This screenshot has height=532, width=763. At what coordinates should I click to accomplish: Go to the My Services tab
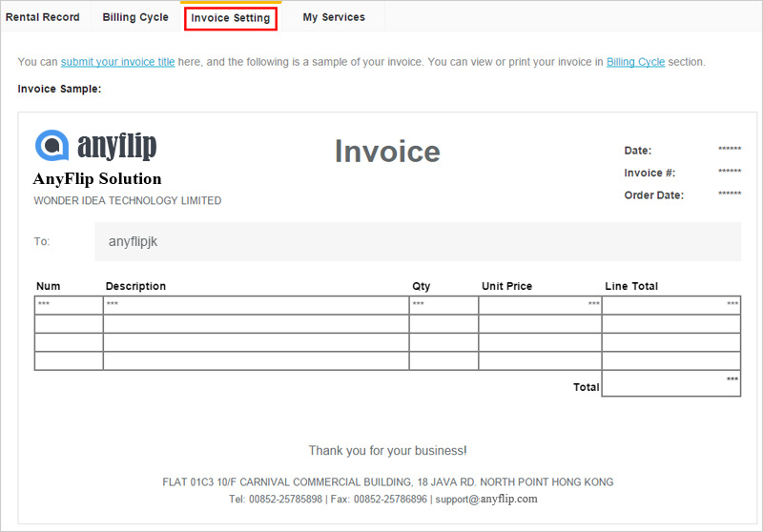pos(334,17)
